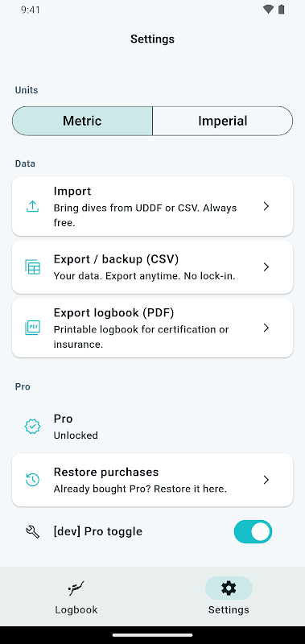305x644 pixels.
Task: Open the Export / backup chevron arrow
Action: pos(266,267)
